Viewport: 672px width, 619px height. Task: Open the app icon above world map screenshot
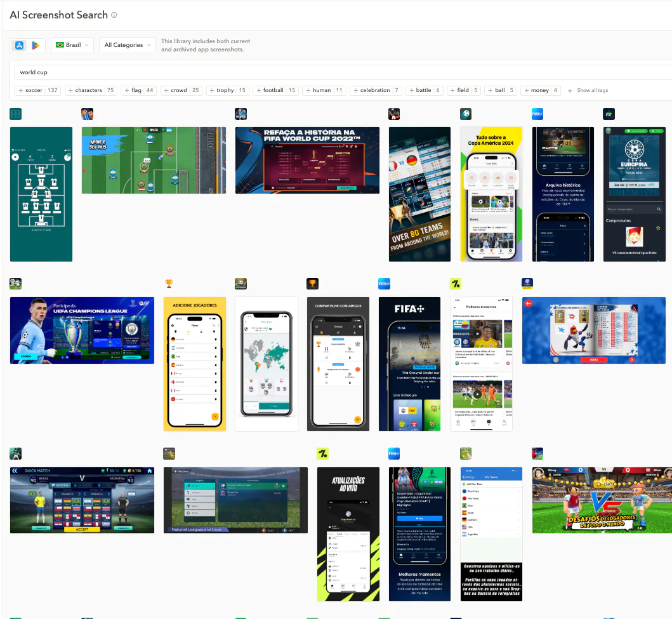tap(241, 284)
